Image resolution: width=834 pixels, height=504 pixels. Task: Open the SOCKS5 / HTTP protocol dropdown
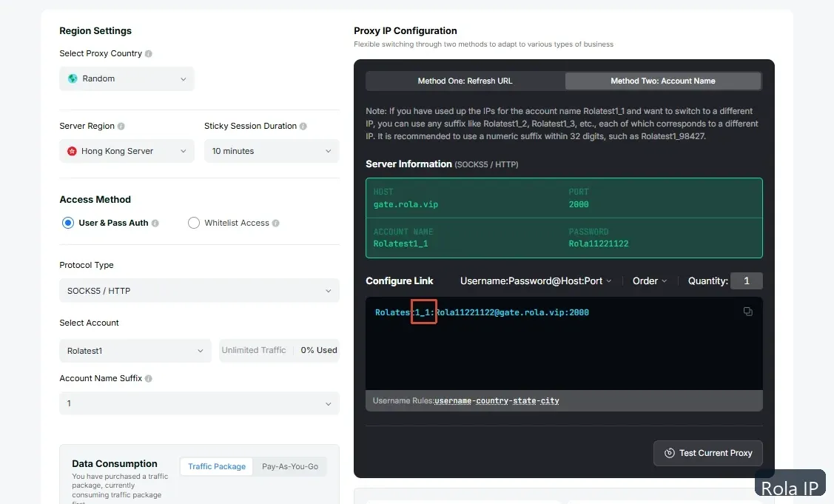click(199, 291)
